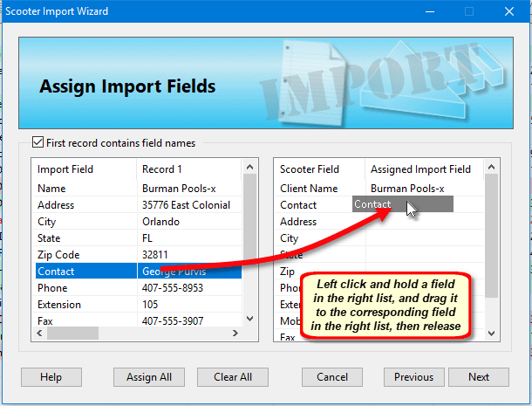The image size is (532, 406).
Task: Click the 407-555-8953 record value
Action: 173,288
